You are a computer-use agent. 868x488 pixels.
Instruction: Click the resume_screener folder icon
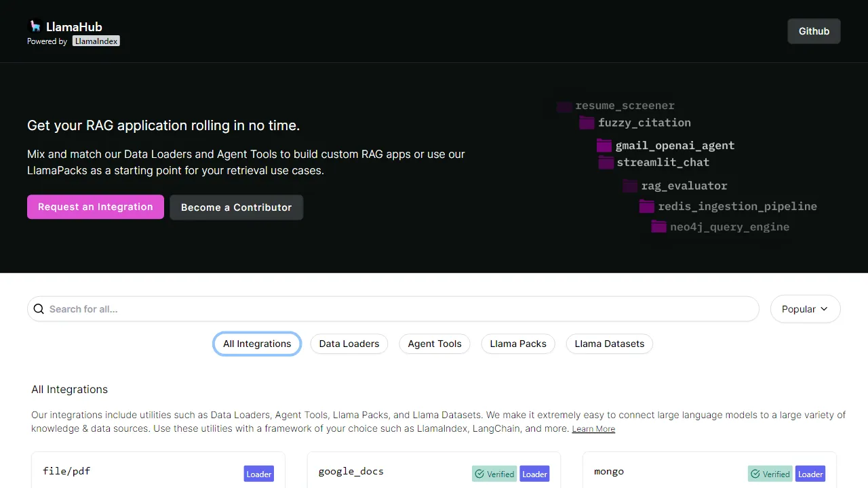coord(564,106)
